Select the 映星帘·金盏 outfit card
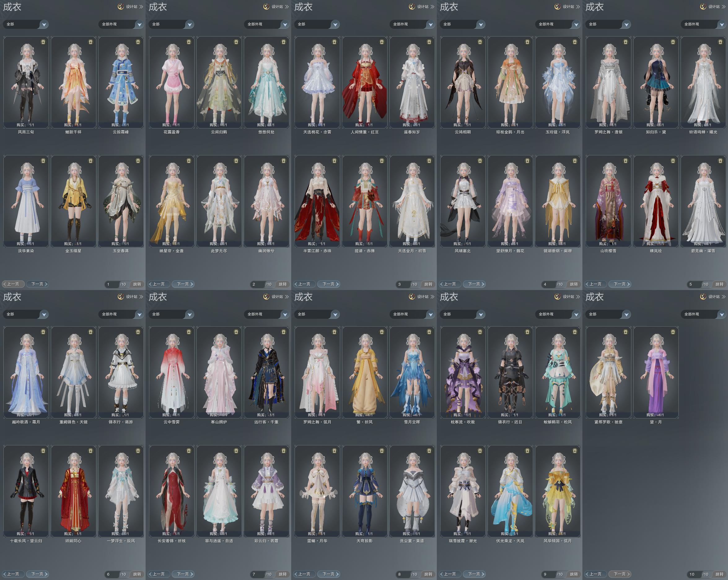Screen dimensions: 728x580 pos(172,201)
